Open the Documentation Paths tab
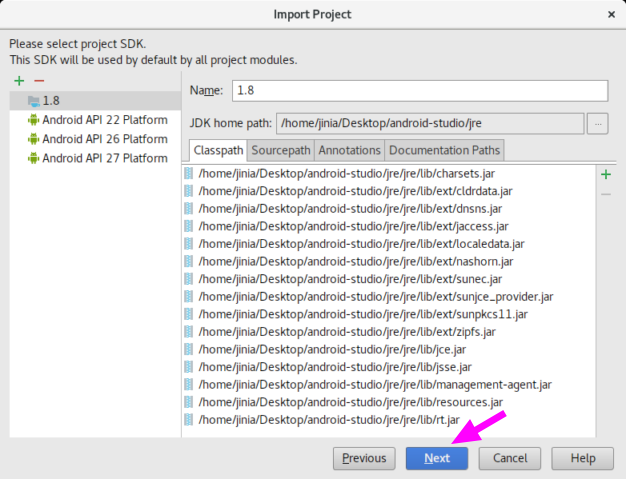 pos(444,150)
